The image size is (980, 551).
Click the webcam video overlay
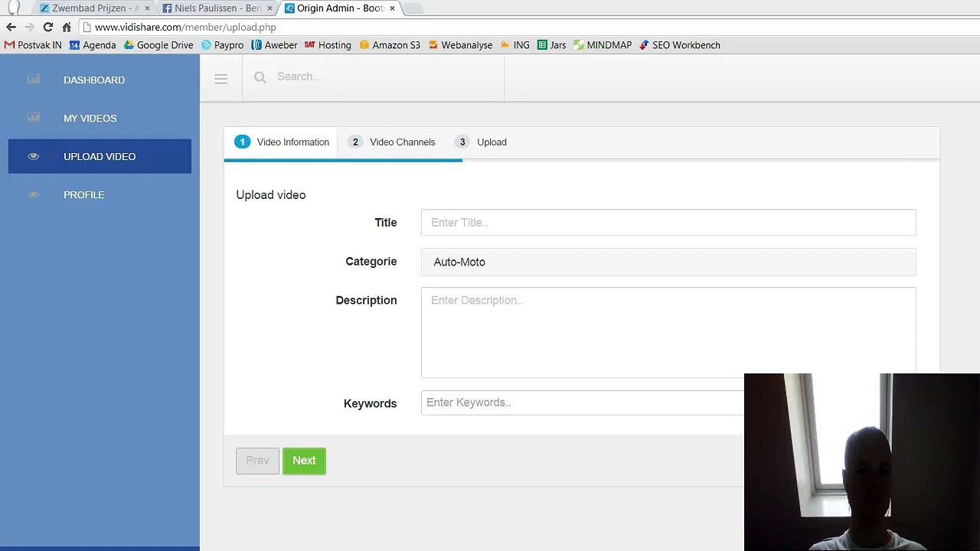(862, 462)
